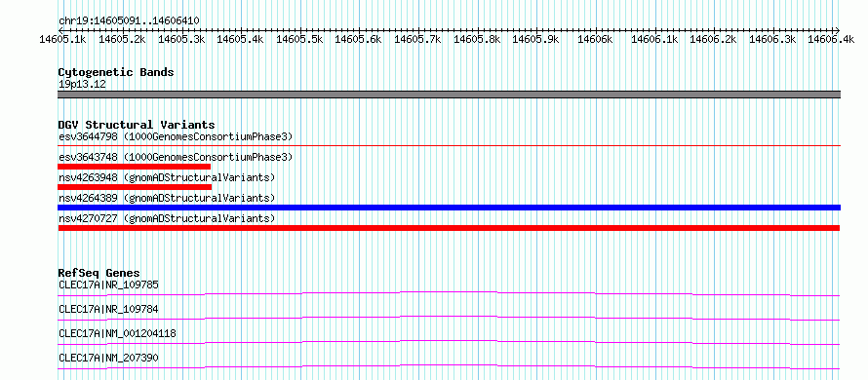
Task: Select the gray 19p13.12 cytogenetic band
Action: click(x=450, y=95)
